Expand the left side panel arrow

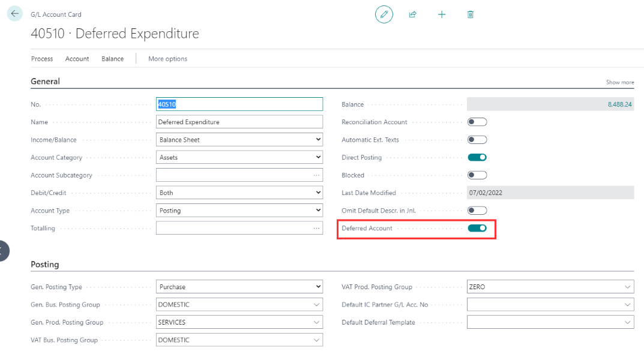4,251
